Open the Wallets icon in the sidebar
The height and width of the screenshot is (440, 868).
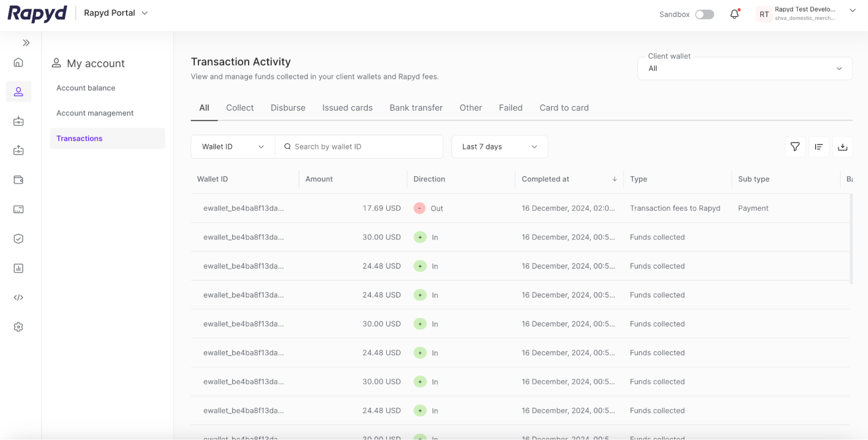point(18,179)
